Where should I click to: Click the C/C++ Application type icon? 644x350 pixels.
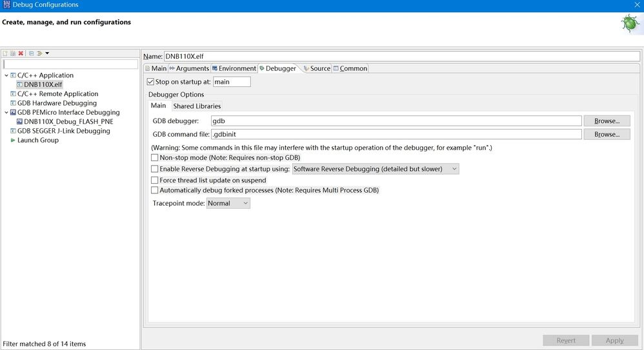coord(13,75)
